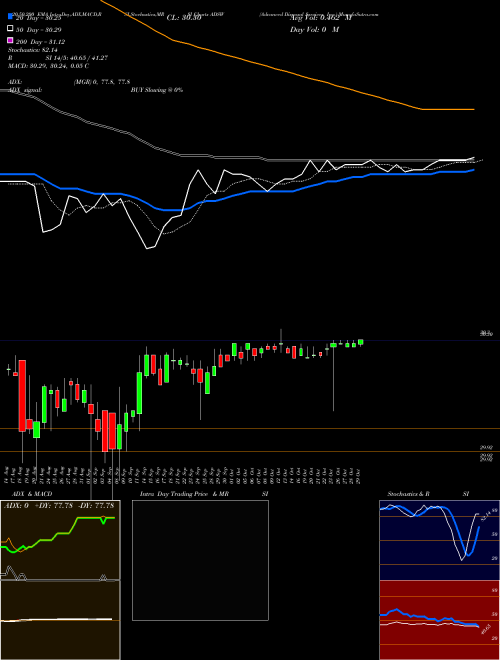Click the orange 200 day average line end
The image size is (500, 660).
click(474, 109)
